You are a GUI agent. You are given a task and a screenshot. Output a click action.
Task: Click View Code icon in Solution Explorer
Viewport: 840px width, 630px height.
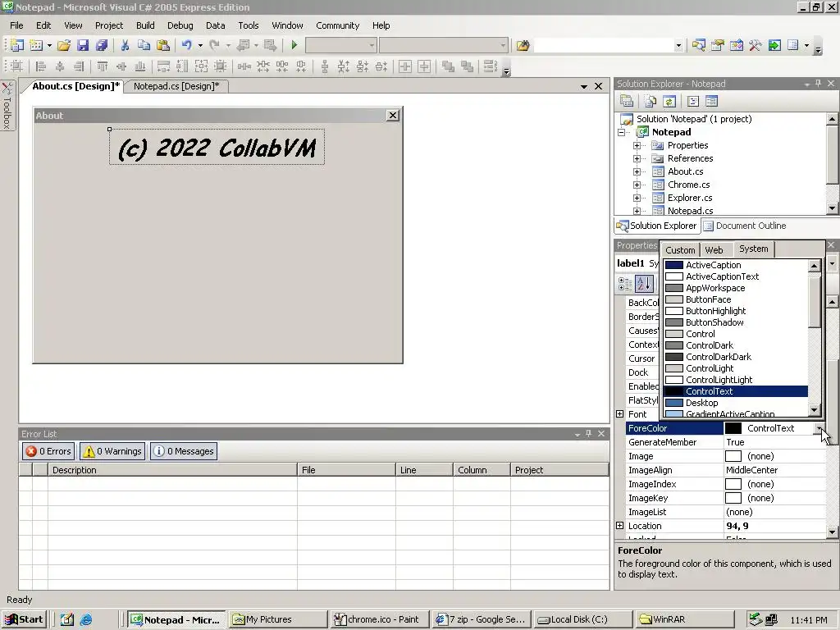coord(692,101)
